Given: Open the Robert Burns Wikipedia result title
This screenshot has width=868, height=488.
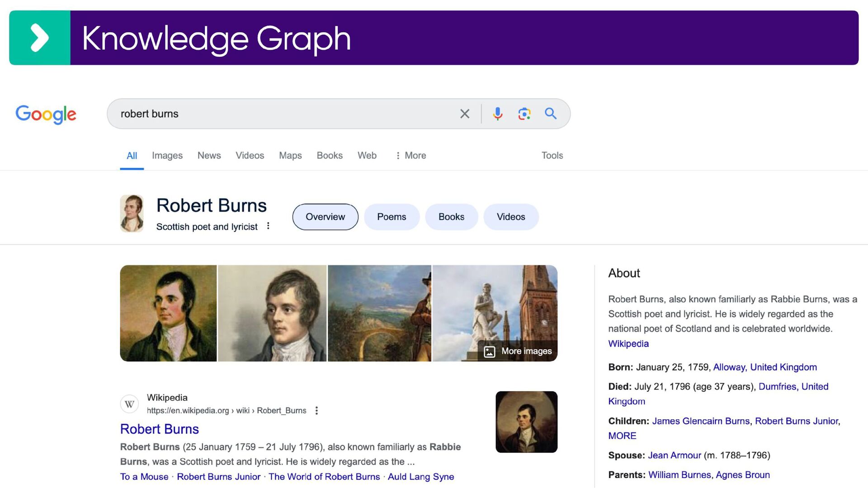Looking at the screenshot, I should pyautogui.click(x=160, y=429).
